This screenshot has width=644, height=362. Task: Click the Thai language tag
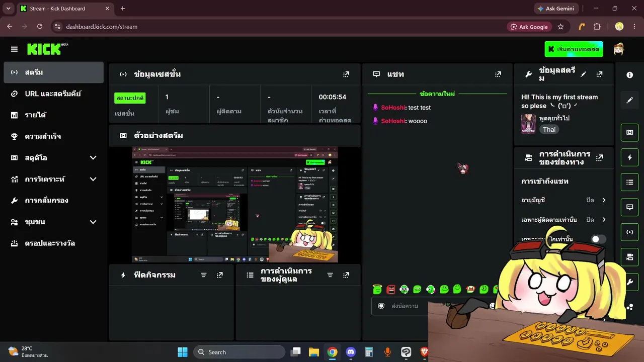pyautogui.click(x=549, y=129)
